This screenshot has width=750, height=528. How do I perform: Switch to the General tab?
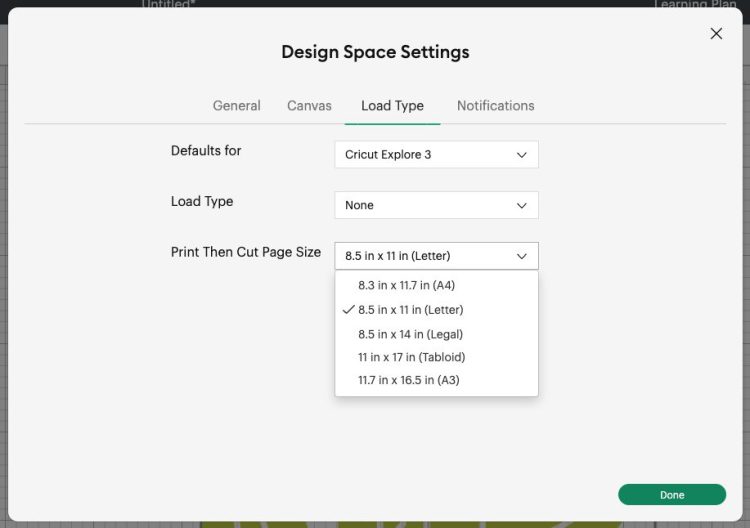coord(237,106)
